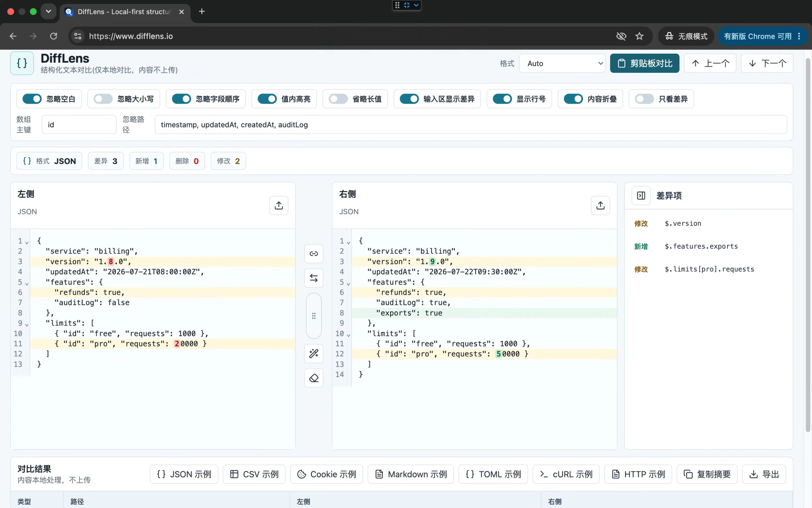Bookmark this page with the star
This screenshot has width=812, height=508.
639,36
